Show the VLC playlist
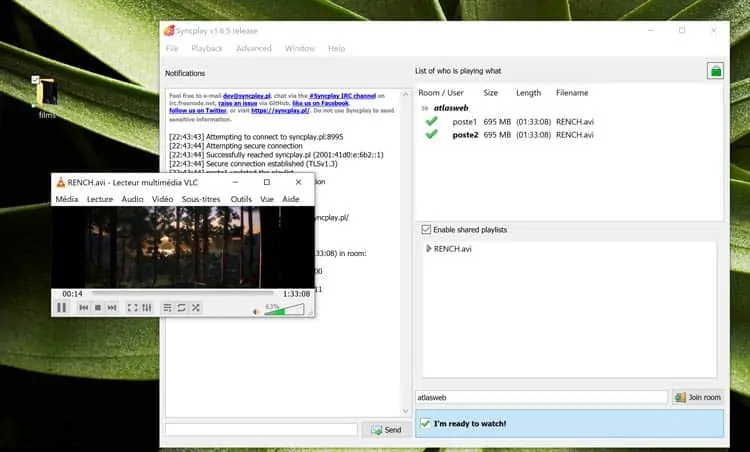The image size is (750, 452). [x=167, y=308]
